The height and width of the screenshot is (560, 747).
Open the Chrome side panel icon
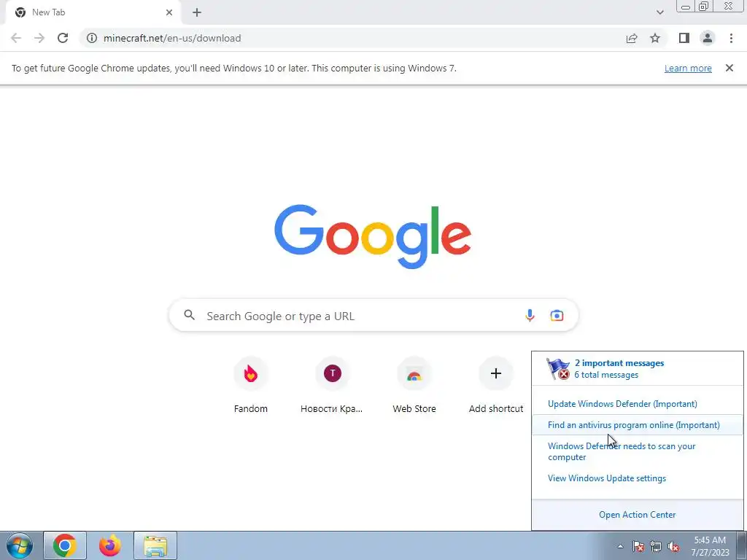[684, 38]
